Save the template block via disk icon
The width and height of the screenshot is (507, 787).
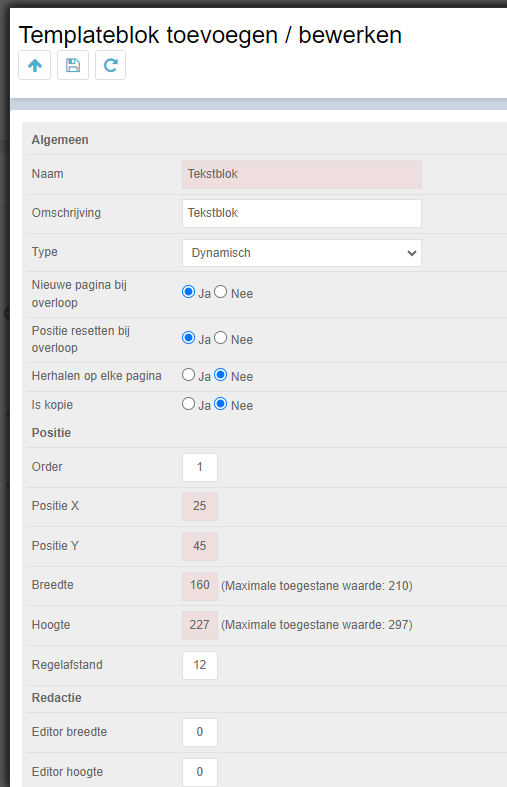click(x=73, y=65)
